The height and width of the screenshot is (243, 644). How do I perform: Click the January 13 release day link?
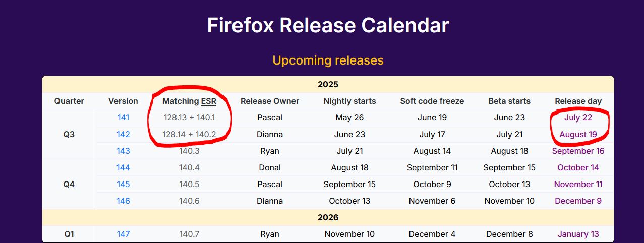pos(578,234)
